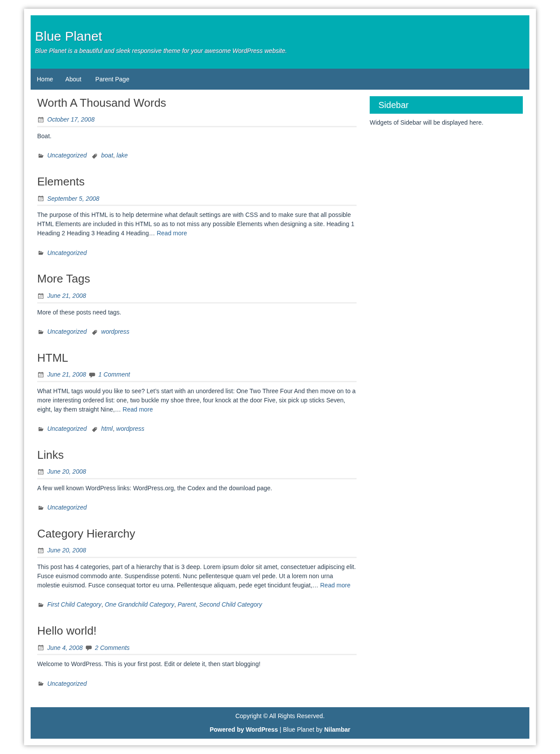
Task: Select the One Grandchild Category link
Action: [140, 604]
